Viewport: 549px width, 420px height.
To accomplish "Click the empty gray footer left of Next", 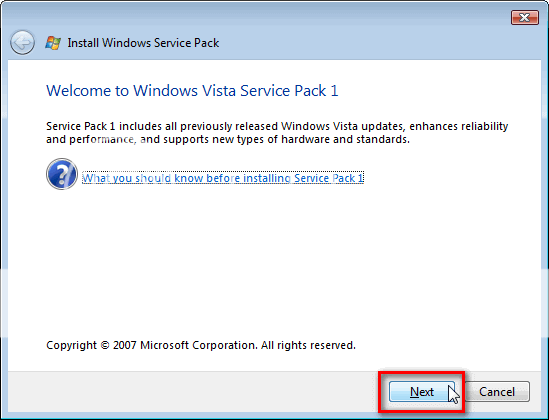I will [193, 391].
